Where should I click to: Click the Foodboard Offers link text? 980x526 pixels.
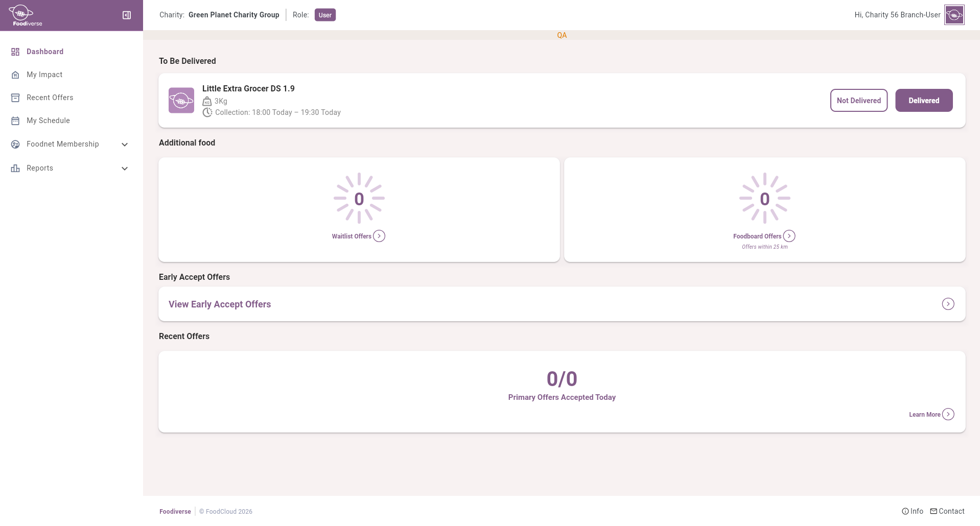coord(757,236)
